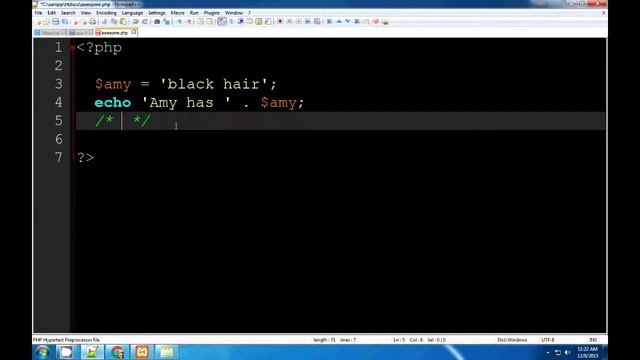Open the File menu
640x360 pixels.
pos(38,13)
